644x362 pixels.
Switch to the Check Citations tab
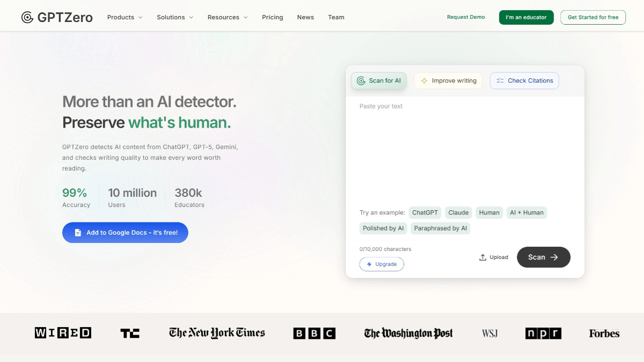click(x=524, y=81)
